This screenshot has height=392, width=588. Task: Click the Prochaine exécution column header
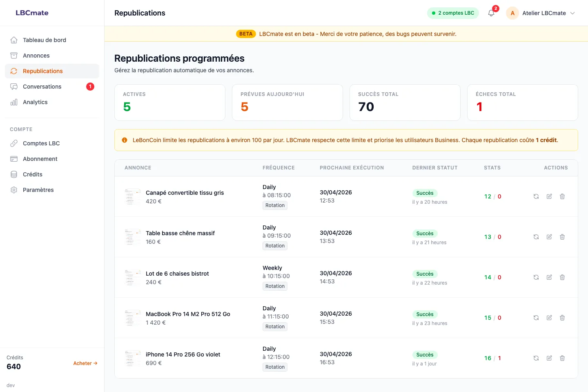coord(352,168)
